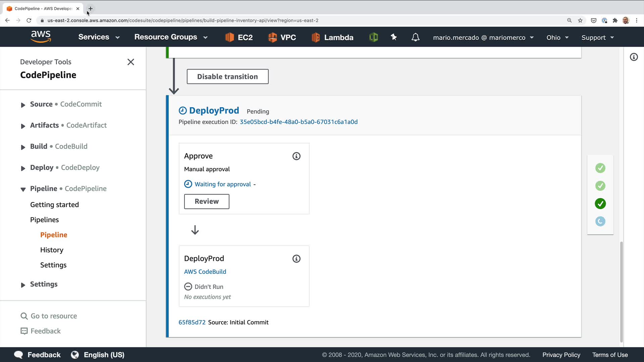Open the notifications bell
Viewport: 644px width, 362px height.
pos(415,37)
